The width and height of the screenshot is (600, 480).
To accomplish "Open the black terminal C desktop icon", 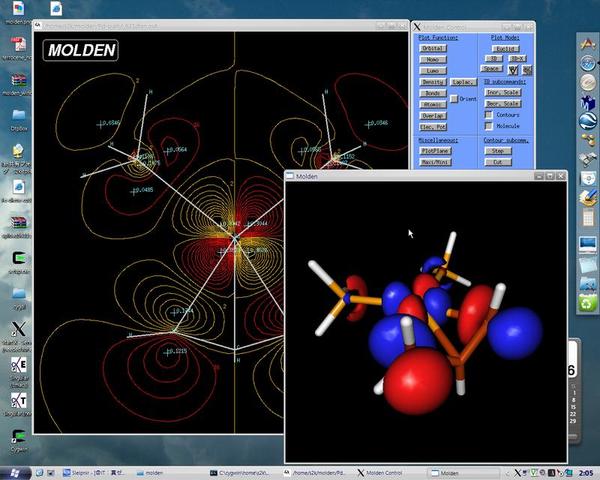I will [x=18, y=258].
